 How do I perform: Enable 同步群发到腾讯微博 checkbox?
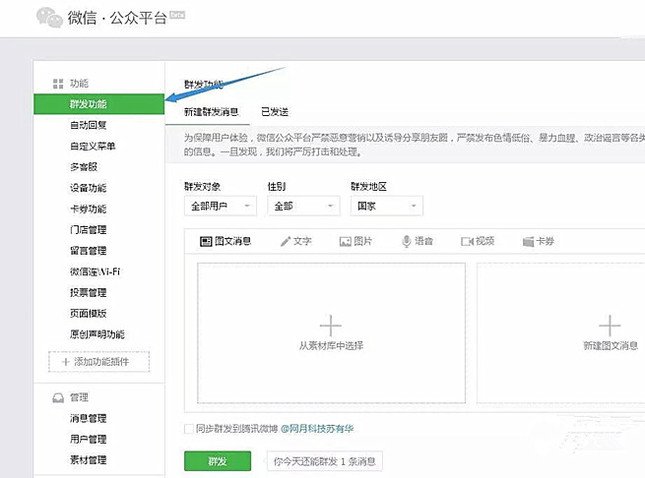[189, 429]
